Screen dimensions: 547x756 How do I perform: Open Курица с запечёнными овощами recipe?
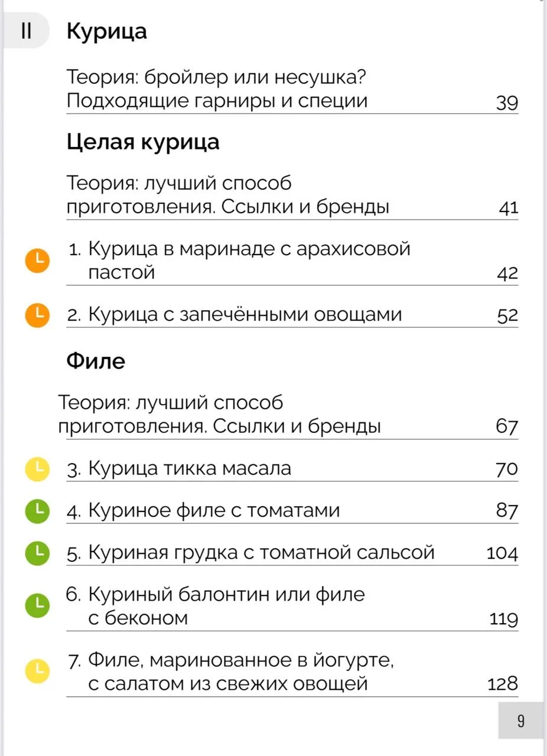pos(292,315)
